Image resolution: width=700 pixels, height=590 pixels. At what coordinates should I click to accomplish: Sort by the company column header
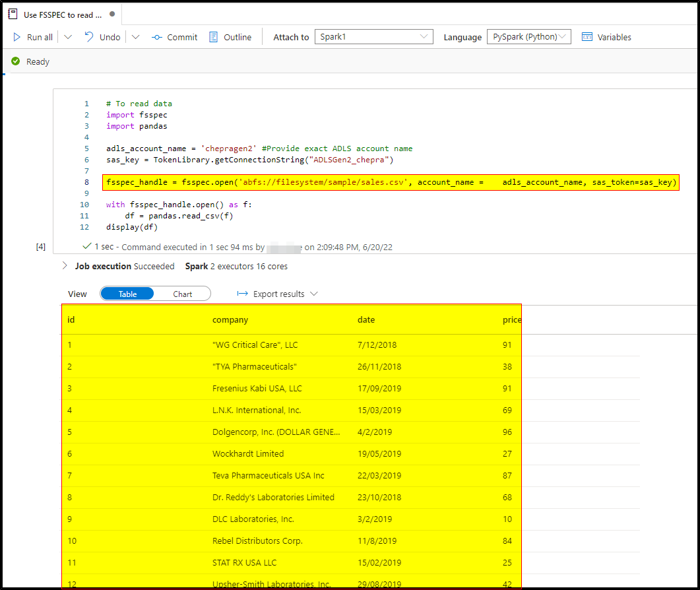point(230,320)
